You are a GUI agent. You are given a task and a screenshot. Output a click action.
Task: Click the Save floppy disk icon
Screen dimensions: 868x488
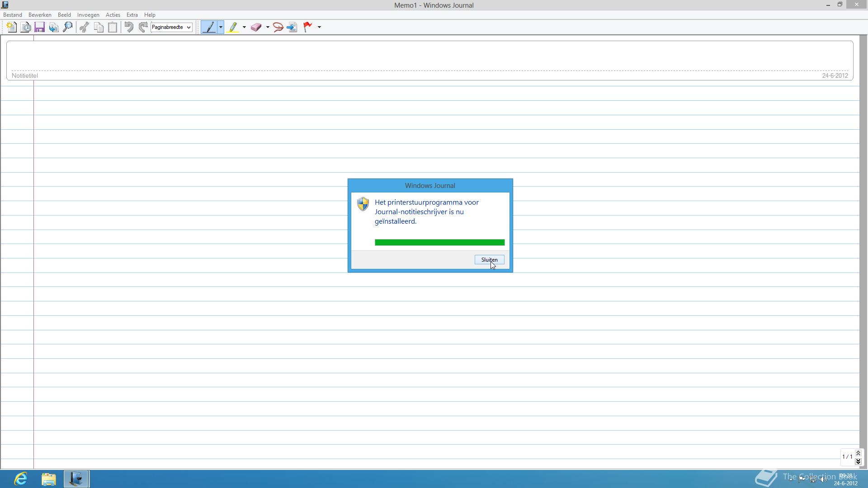(39, 27)
